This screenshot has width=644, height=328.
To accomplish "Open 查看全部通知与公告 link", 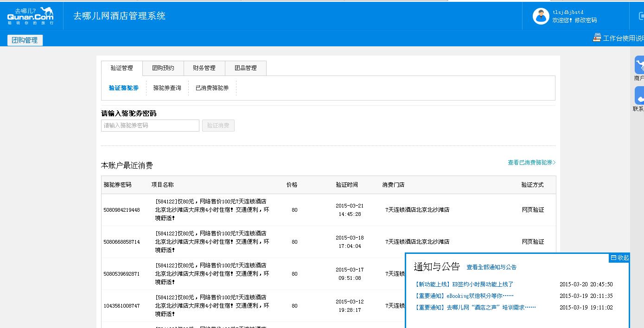I will coord(491,267).
